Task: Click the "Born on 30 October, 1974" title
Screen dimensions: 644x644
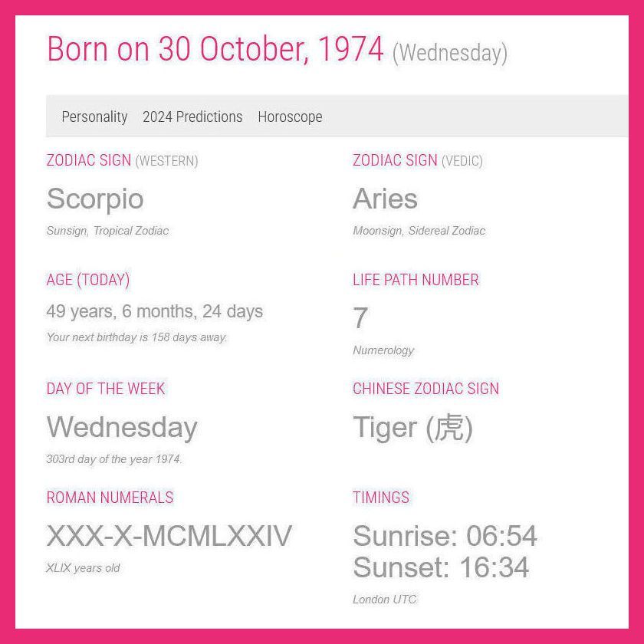Action: click(215, 50)
